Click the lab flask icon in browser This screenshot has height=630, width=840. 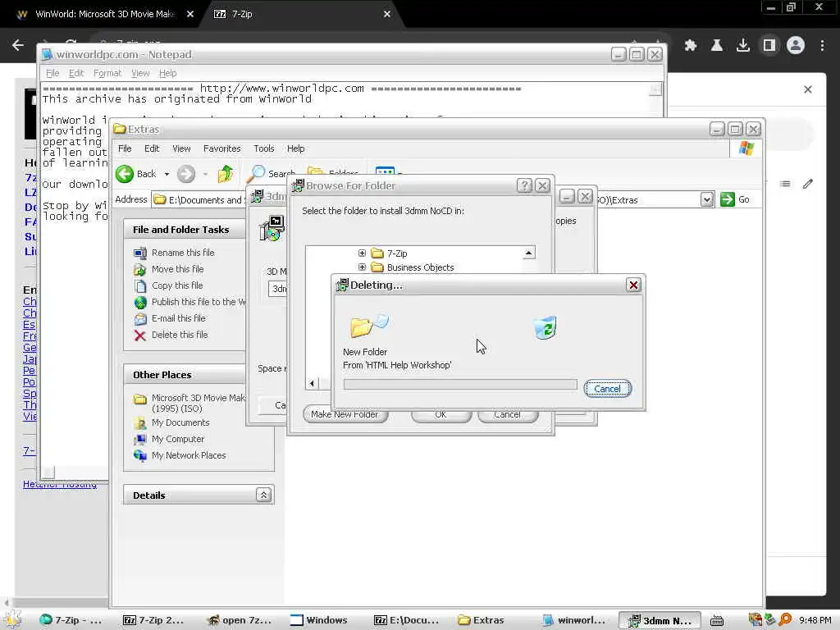click(x=716, y=45)
